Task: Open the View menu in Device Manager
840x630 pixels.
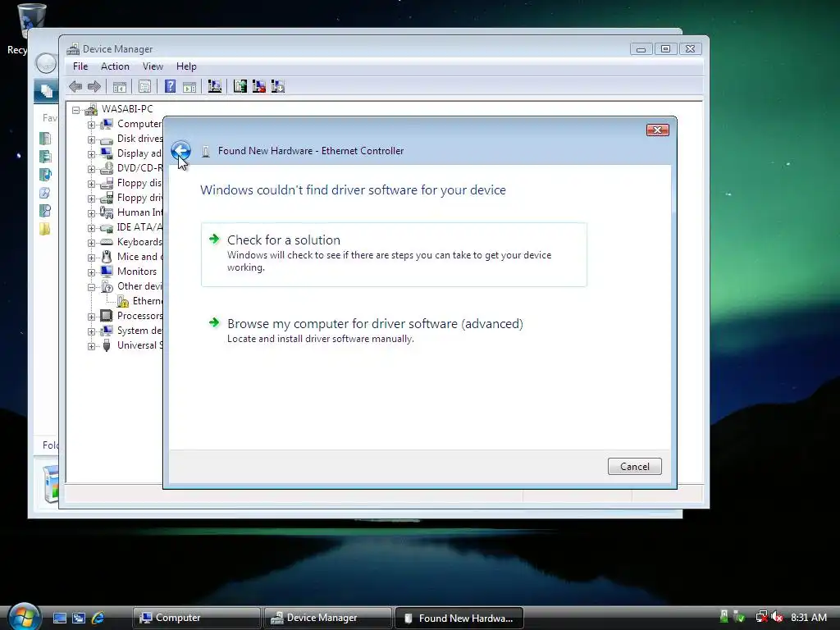Action: click(153, 66)
